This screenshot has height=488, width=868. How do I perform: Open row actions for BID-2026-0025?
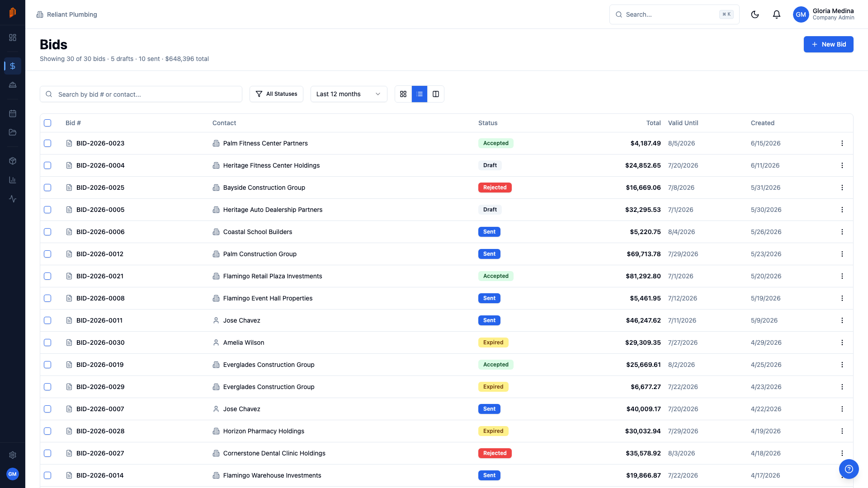[x=842, y=188]
